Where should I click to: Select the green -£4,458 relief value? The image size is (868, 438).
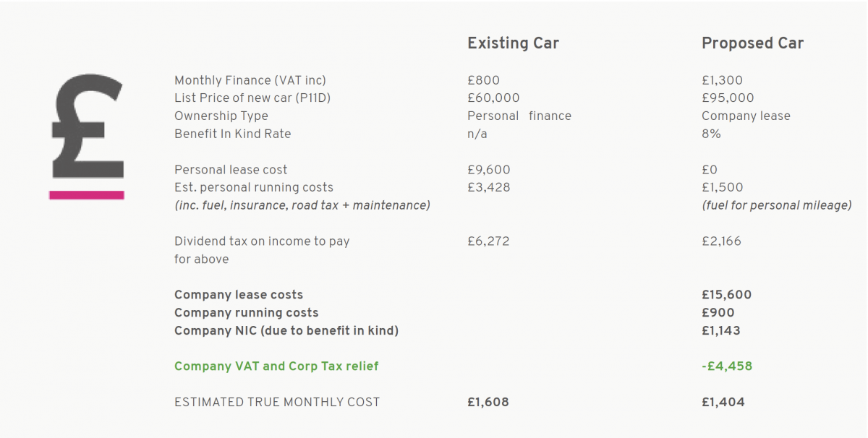tap(727, 366)
